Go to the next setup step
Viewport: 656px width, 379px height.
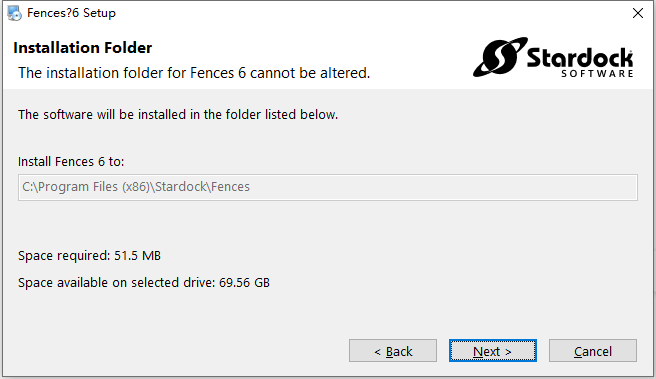[x=493, y=351]
